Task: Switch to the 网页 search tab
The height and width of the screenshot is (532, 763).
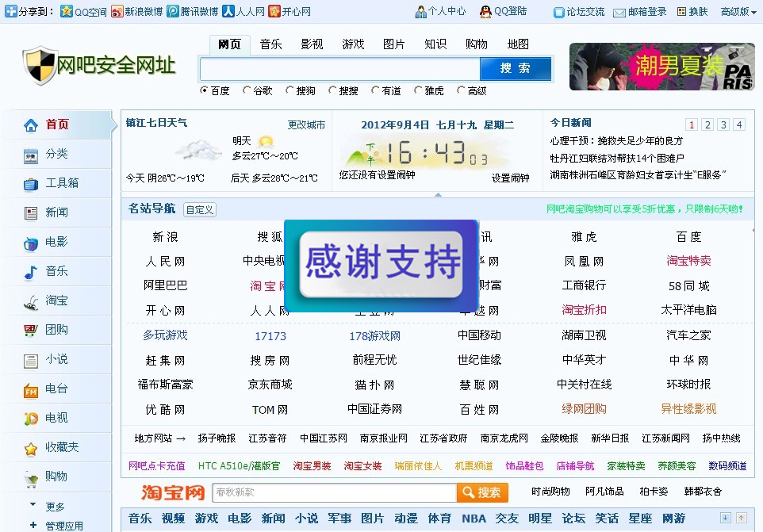Action: click(230, 44)
